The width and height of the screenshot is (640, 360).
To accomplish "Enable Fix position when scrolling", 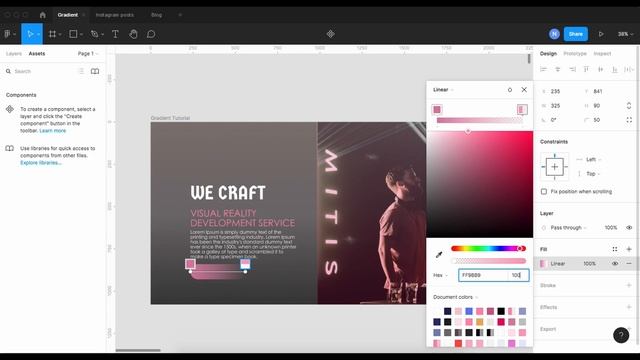I will coord(544,191).
